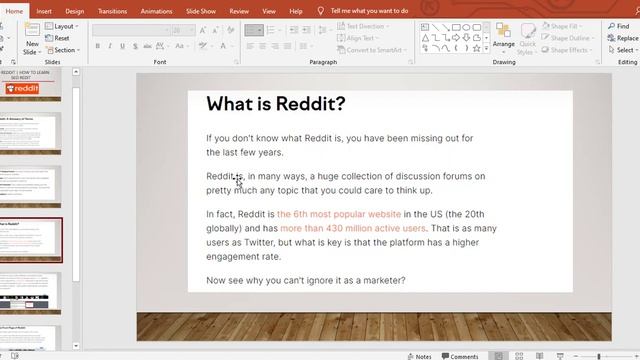This screenshot has height=360, width=640.
Task: Center the paragraph text
Action: 262,46
